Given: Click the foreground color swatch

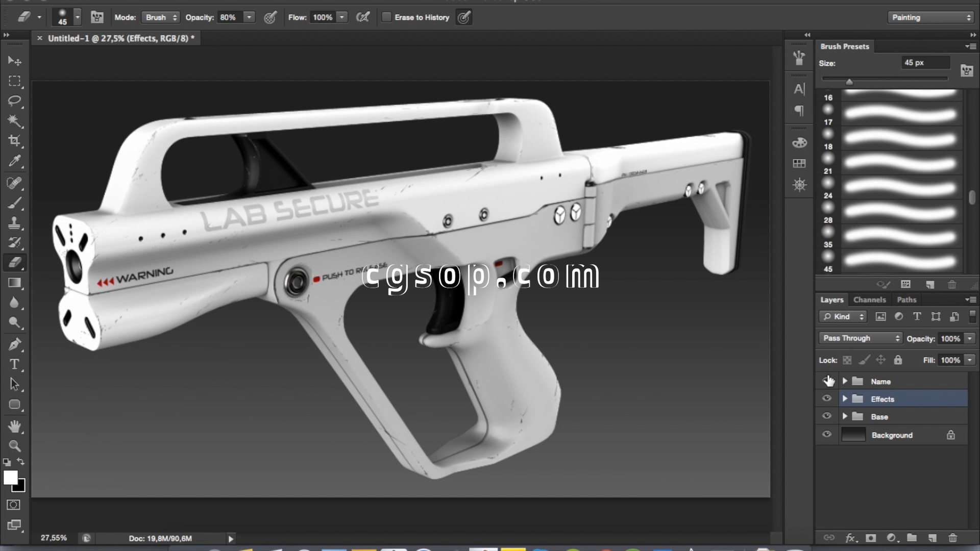Looking at the screenshot, I should [x=10, y=478].
